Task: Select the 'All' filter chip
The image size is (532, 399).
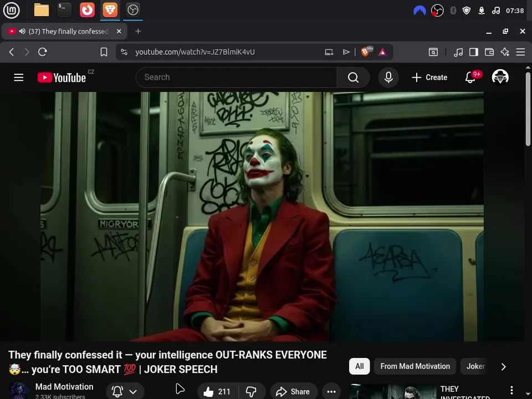Action: [x=359, y=366]
